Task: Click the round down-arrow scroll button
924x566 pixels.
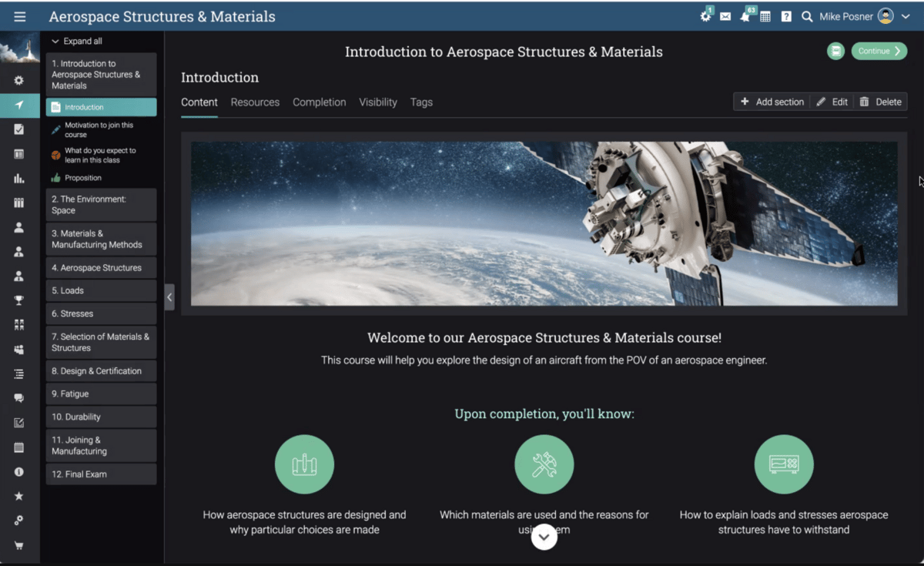Action: pyautogui.click(x=544, y=537)
